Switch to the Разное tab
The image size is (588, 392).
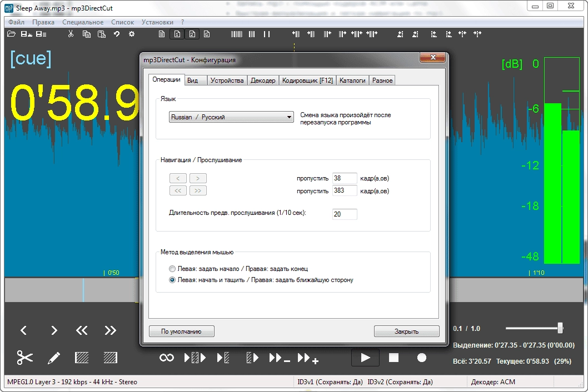point(382,81)
